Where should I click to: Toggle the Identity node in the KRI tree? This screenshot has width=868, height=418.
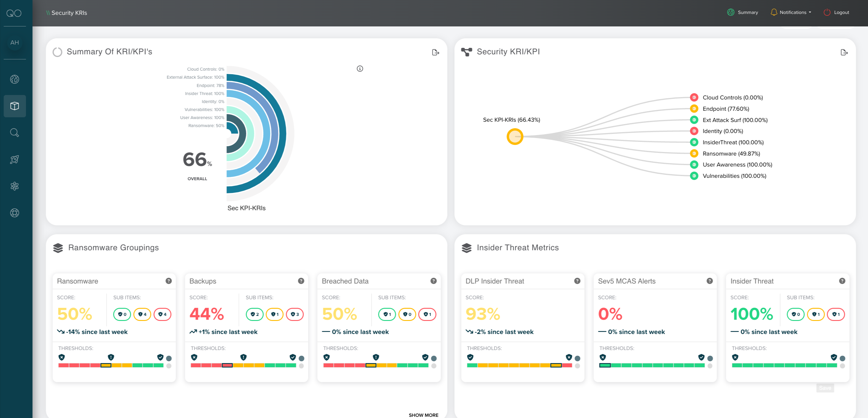(694, 131)
